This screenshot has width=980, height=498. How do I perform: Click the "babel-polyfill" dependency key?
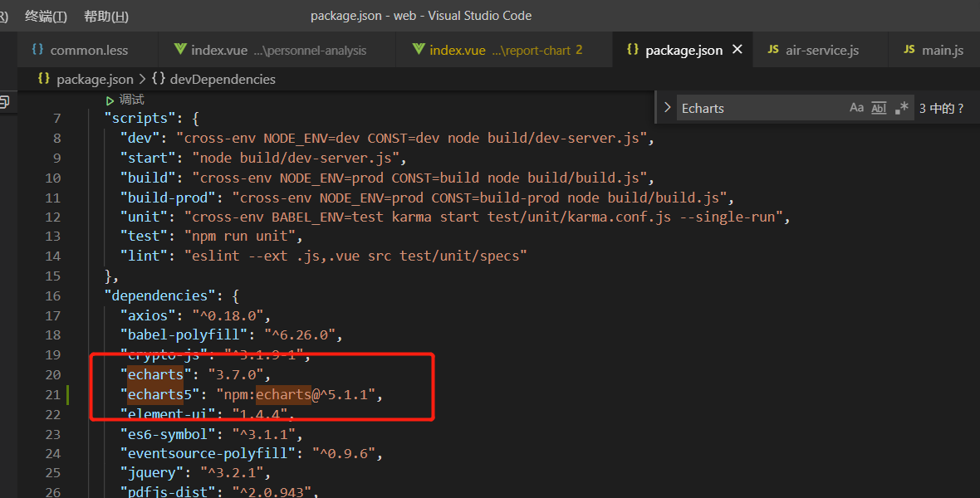pos(184,335)
